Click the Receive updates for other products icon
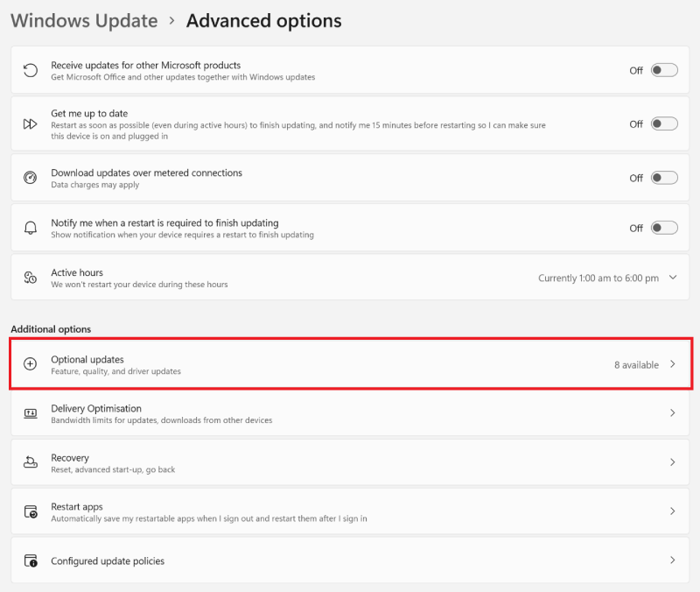The width and height of the screenshot is (700, 592). (x=29, y=70)
